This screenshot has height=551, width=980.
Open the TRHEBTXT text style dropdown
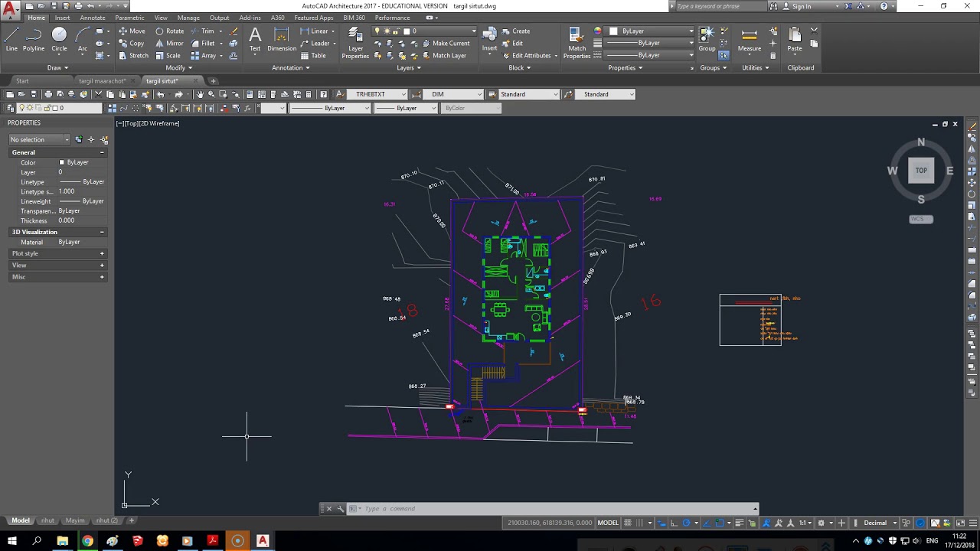tap(377, 94)
